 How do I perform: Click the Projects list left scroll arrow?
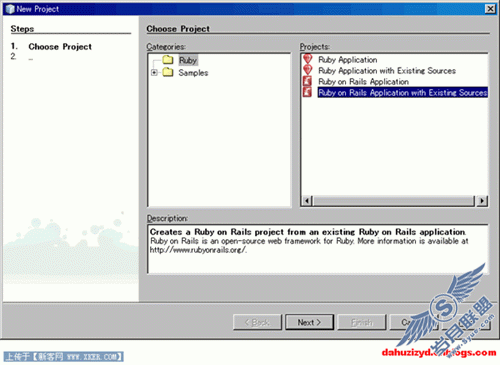[x=307, y=201]
